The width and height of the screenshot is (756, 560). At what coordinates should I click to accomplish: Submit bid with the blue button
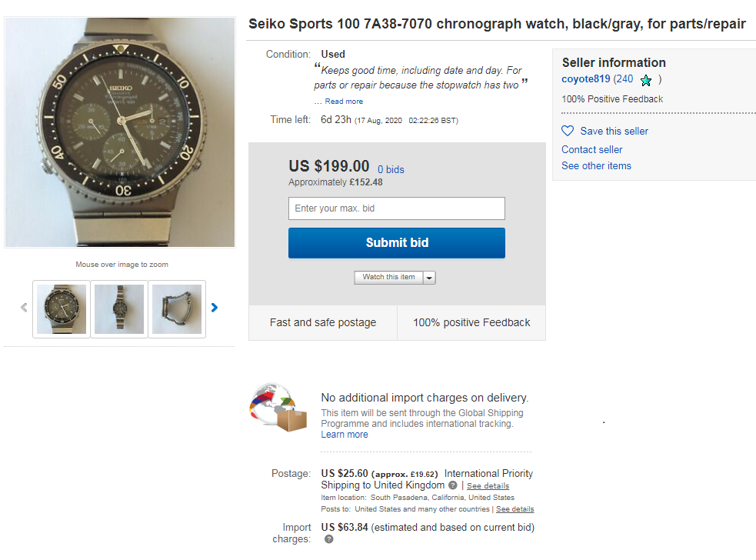[x=396, y=243]
